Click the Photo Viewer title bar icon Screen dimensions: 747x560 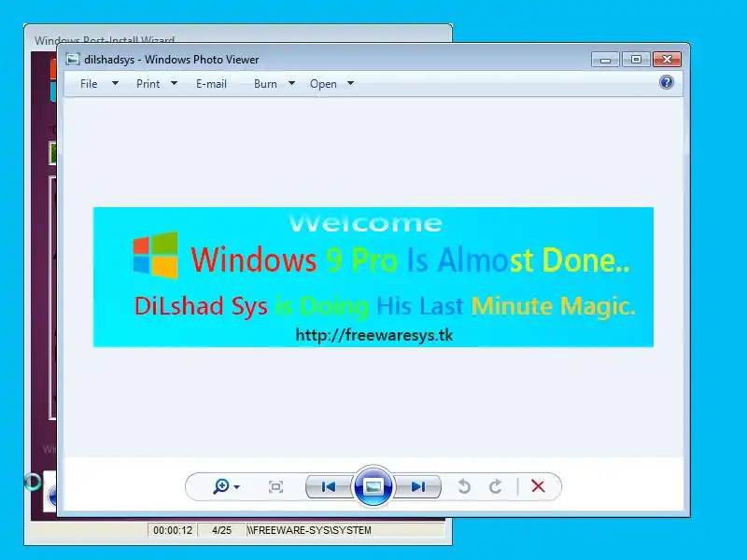point(73,59)
